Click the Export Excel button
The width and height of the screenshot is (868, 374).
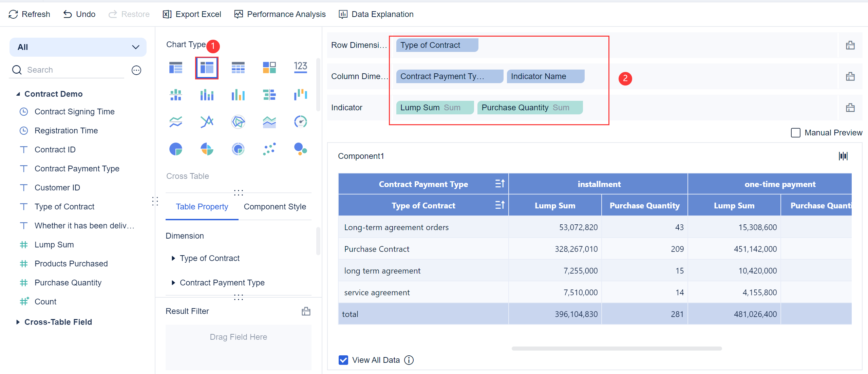coord(192,14)
